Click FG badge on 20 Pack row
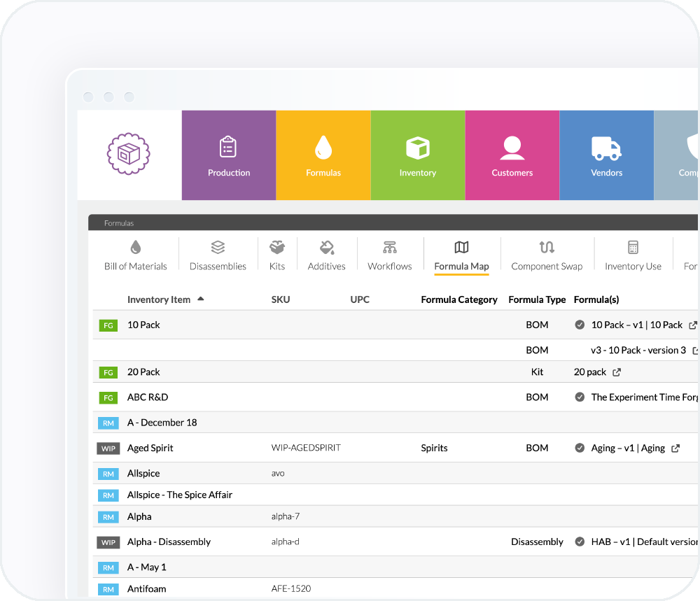Viewport: 700px width, 601px height. pos(108,372)
